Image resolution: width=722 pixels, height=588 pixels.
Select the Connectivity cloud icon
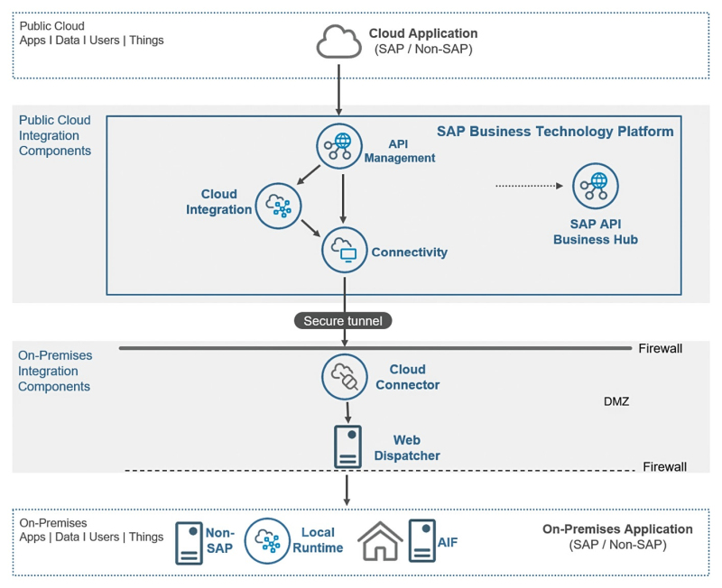point(345,250)
